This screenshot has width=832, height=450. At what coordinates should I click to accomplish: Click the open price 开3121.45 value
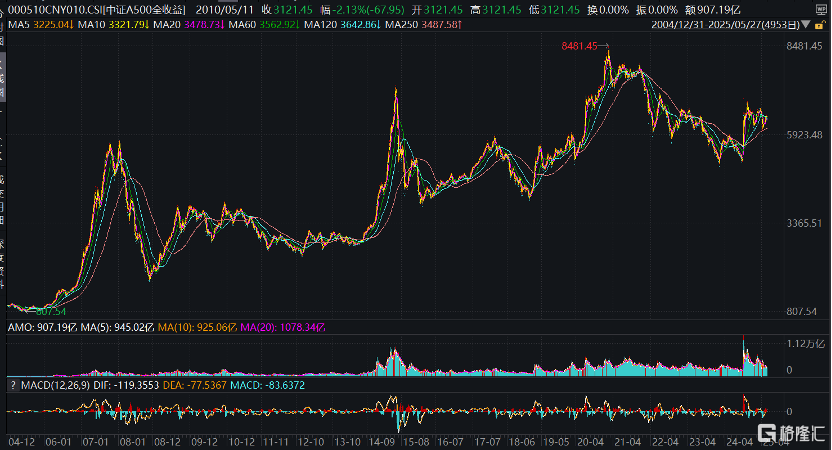[x=437, y=10]
